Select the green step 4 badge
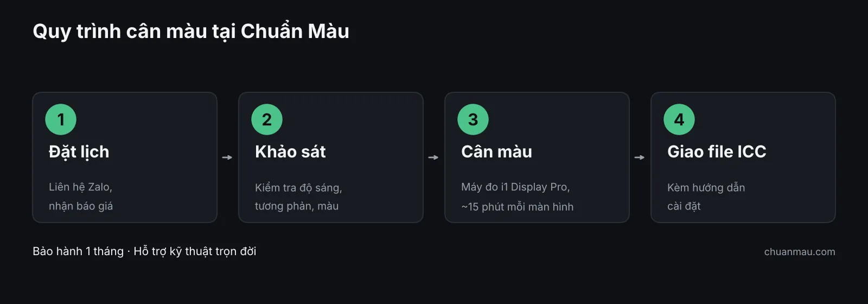The height and width of the screenshot is (304, 868). pyautogui.click(x=679, y=119)
